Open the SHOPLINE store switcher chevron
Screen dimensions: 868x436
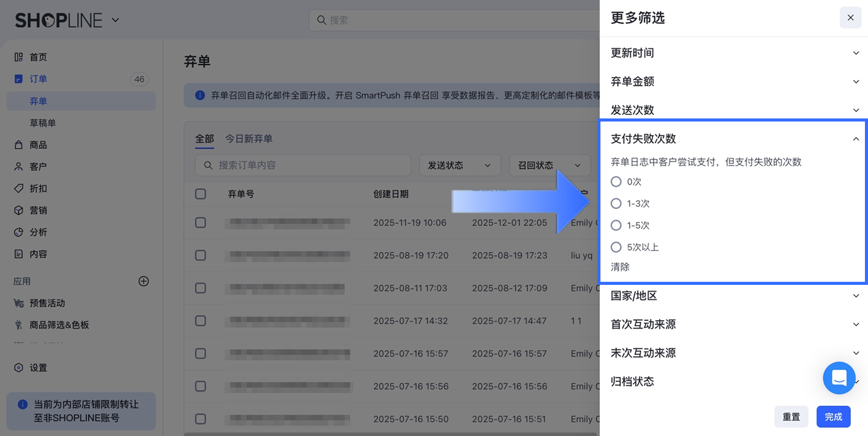pos(115,20)
